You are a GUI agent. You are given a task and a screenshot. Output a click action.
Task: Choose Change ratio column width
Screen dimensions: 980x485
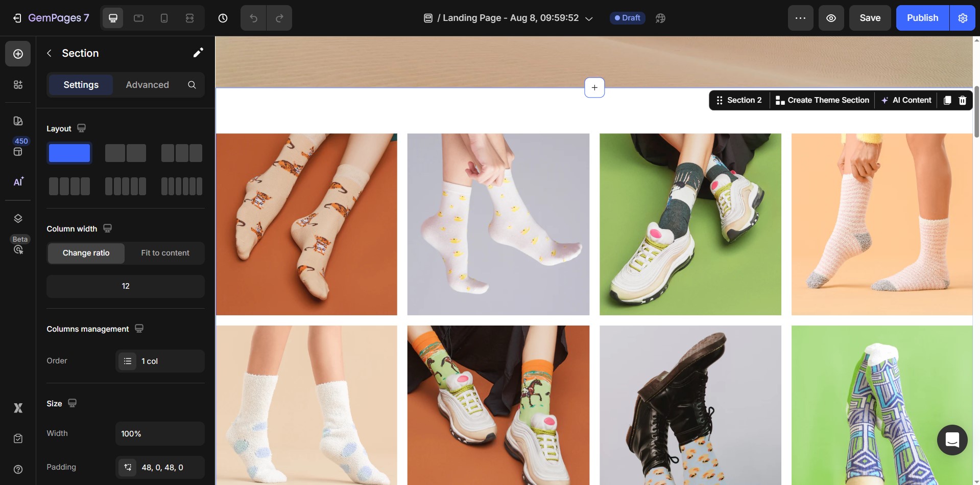(86, 253)
